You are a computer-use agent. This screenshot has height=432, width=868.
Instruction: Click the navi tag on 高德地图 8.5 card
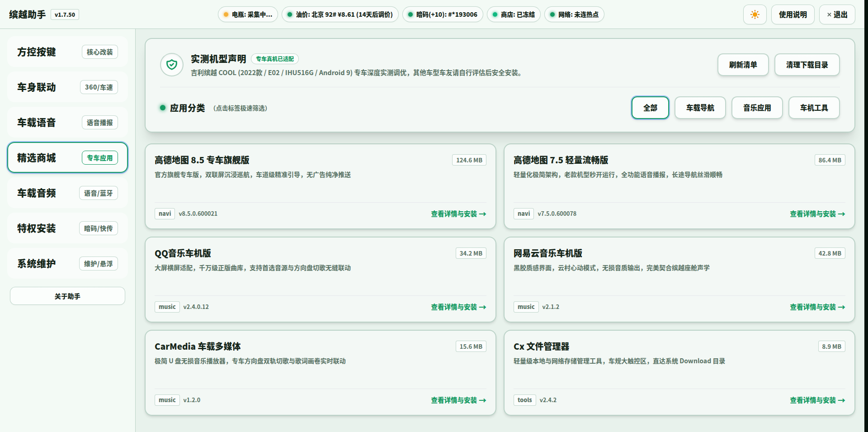click(165, 214)
